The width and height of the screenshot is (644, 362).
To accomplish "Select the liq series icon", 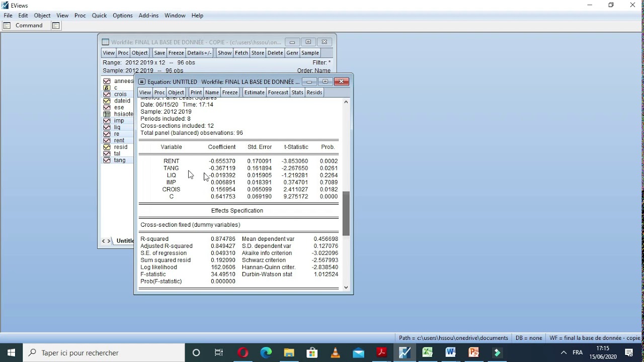I will pos(107,127).
